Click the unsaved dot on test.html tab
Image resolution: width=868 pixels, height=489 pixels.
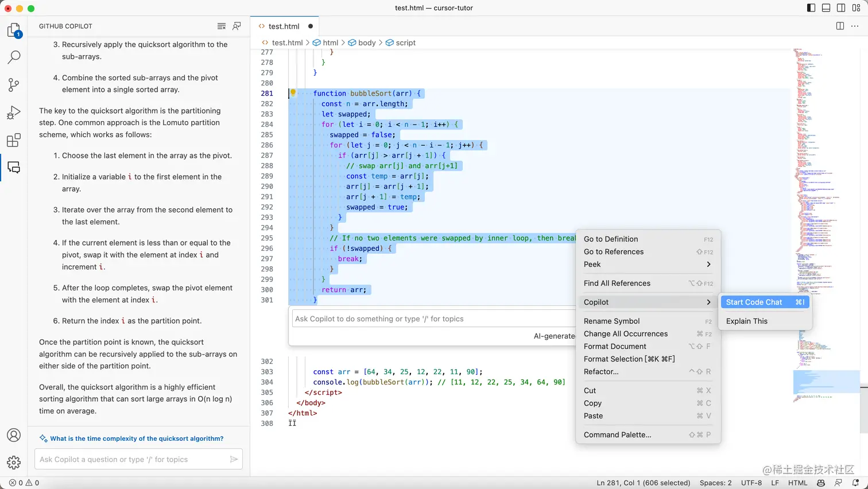(311, 26)
